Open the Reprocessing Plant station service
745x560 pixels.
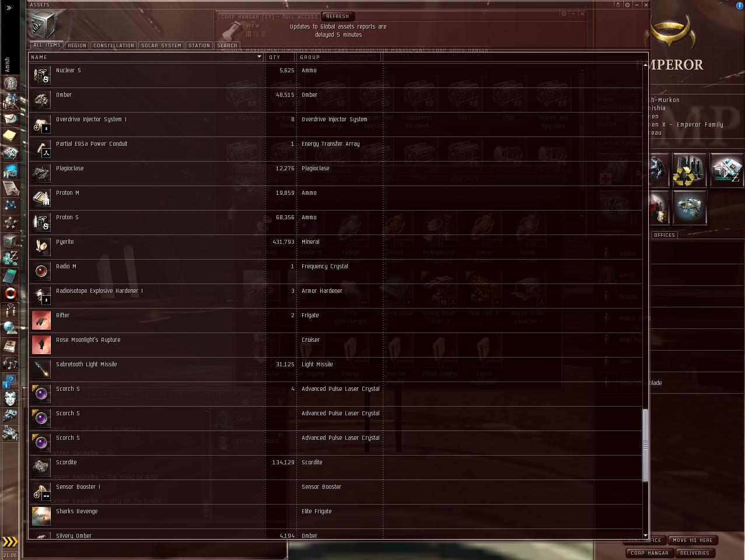click(x=689, y=170)
